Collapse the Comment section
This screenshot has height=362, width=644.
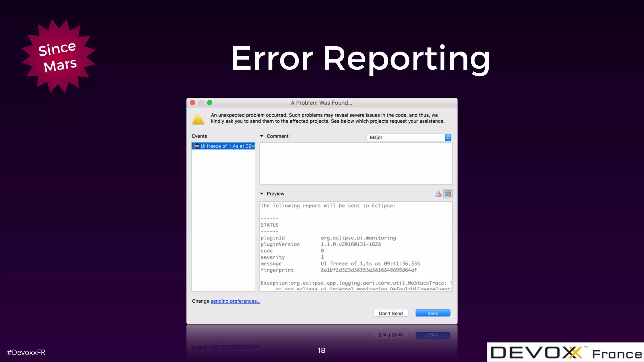(x=262, y=136)
